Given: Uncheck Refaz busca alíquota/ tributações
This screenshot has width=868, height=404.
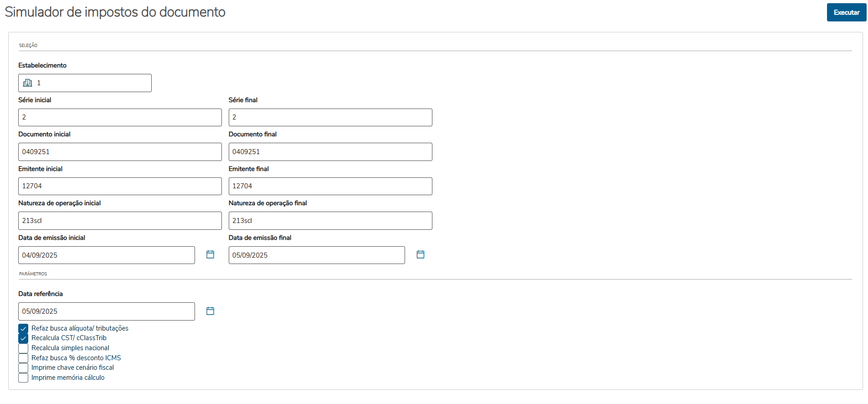Looking at the screenshot, I should pos(23,328).
